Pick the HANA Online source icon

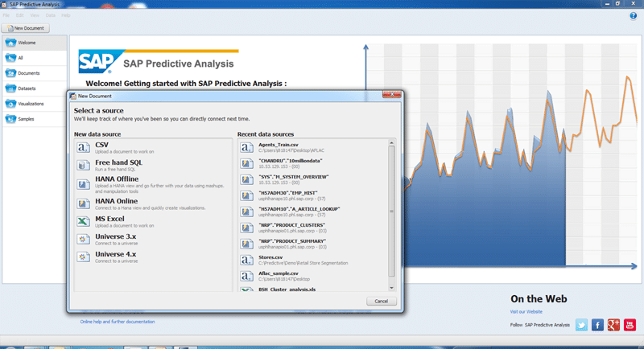click(x=83, y=203)
